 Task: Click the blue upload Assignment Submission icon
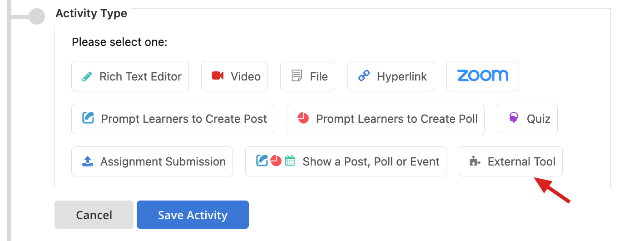click(88, 161)
